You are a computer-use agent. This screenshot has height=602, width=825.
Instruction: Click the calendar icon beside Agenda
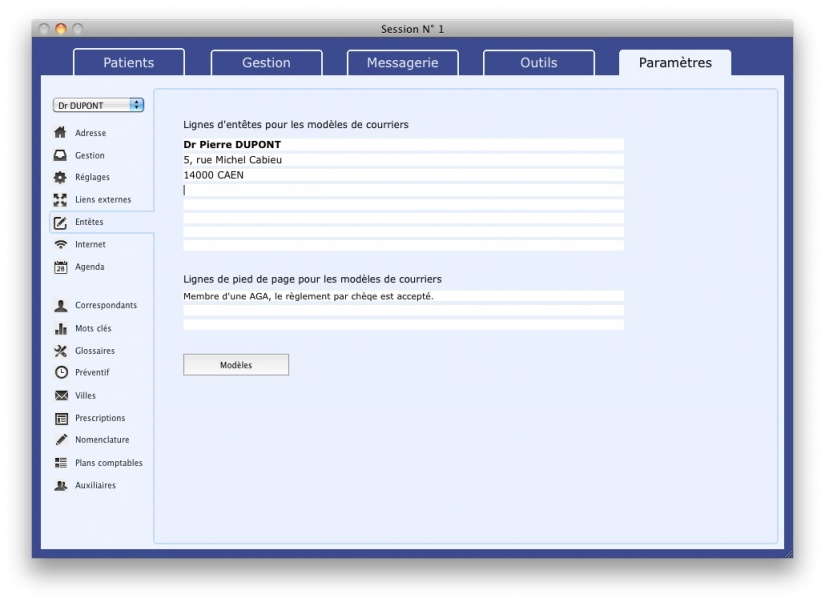tap(61, 267)
